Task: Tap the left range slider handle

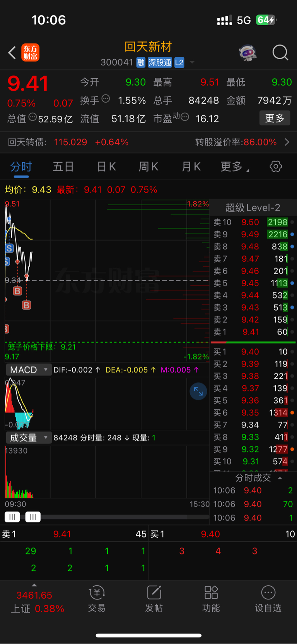Action: pos(12,517)
